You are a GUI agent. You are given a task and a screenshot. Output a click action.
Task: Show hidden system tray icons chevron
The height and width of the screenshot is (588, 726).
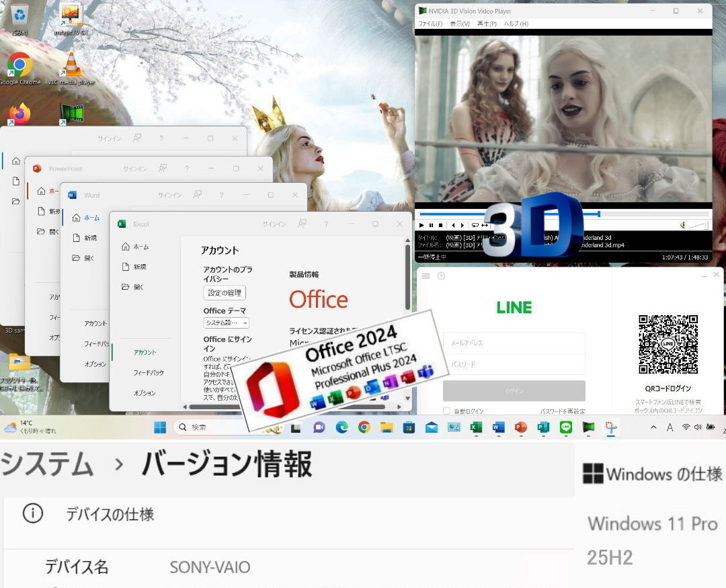pyautogui.click(x=653, y=427)
